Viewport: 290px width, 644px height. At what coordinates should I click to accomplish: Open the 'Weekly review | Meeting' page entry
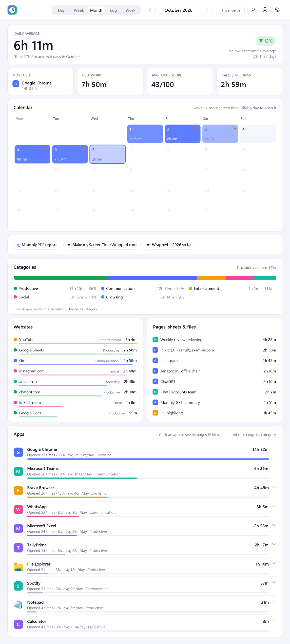pyautogui.click(x=214, y=340)
